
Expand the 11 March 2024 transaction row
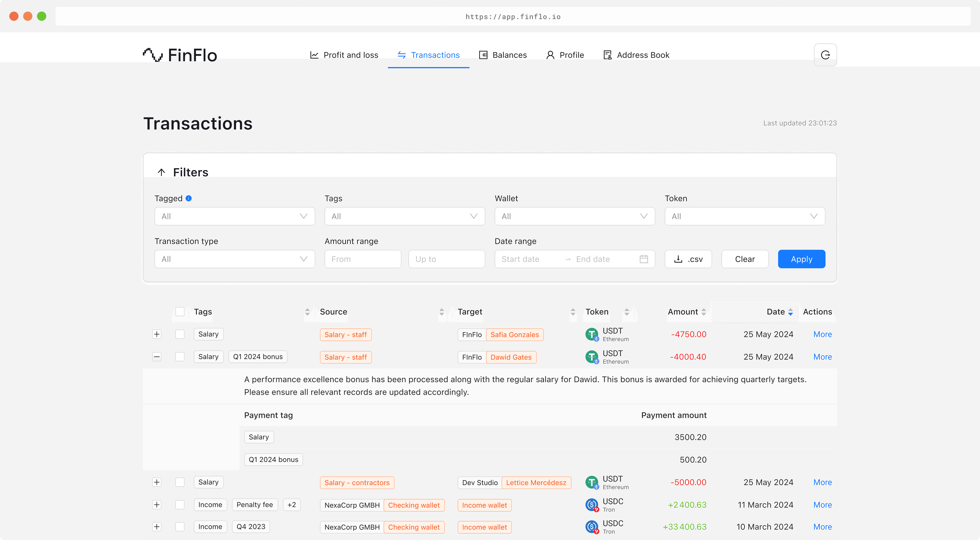[x=157, y=505]
